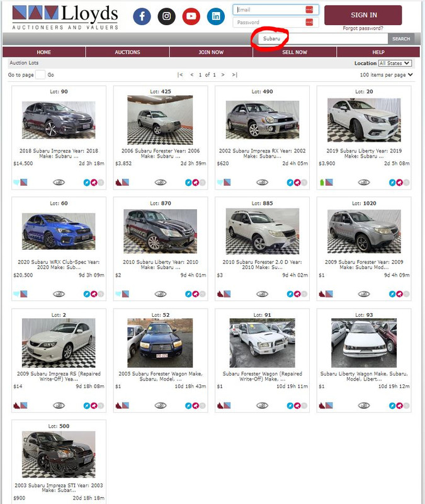Viewport: 425px width, 504px height.
Task: Open the AUCTIONS menu
Action: tap(128, 52)
